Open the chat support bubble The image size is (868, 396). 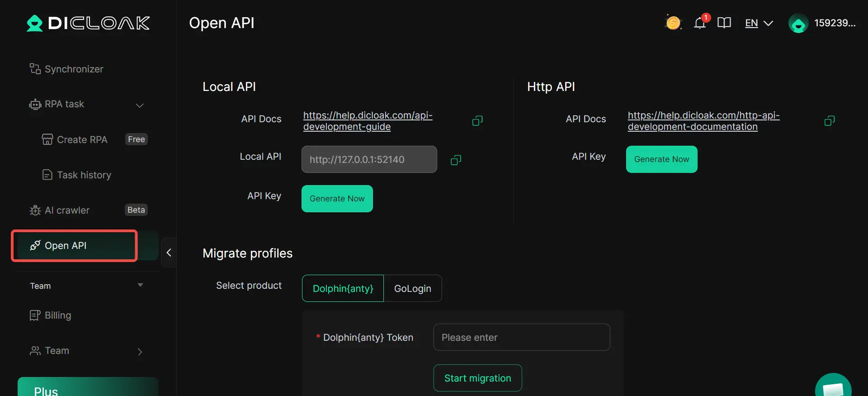tap(833, 387)
